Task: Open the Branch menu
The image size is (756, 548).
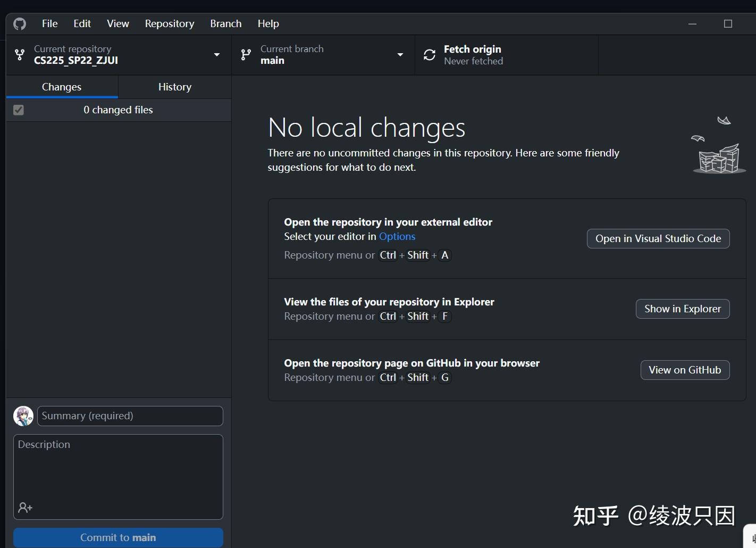Action: point(225,23)
